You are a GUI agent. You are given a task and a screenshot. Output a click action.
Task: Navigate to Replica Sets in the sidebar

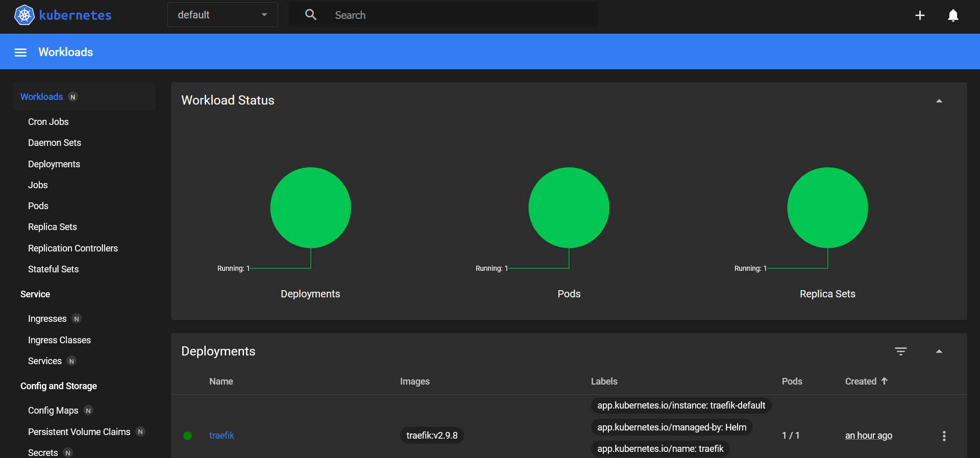pyautogui.click(x=53, y=227)
